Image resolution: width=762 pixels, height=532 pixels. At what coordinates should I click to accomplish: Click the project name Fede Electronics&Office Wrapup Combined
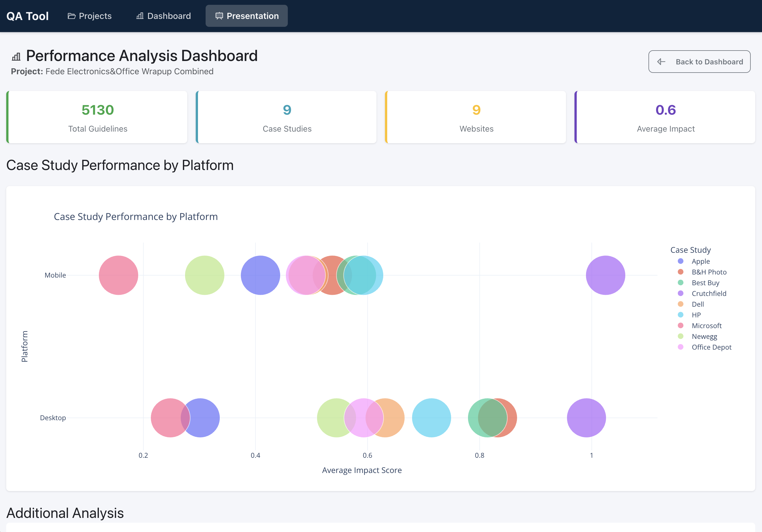(129, 71)
